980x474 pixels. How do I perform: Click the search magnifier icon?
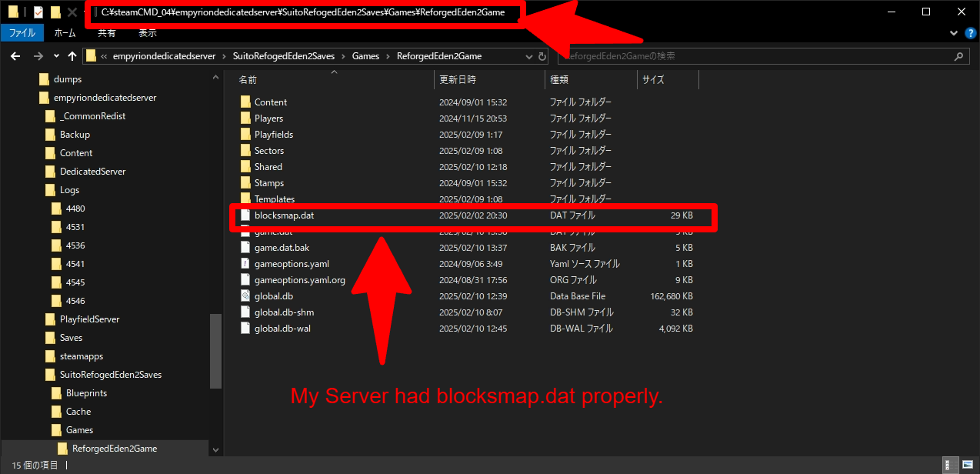click(x=958, y=56)
